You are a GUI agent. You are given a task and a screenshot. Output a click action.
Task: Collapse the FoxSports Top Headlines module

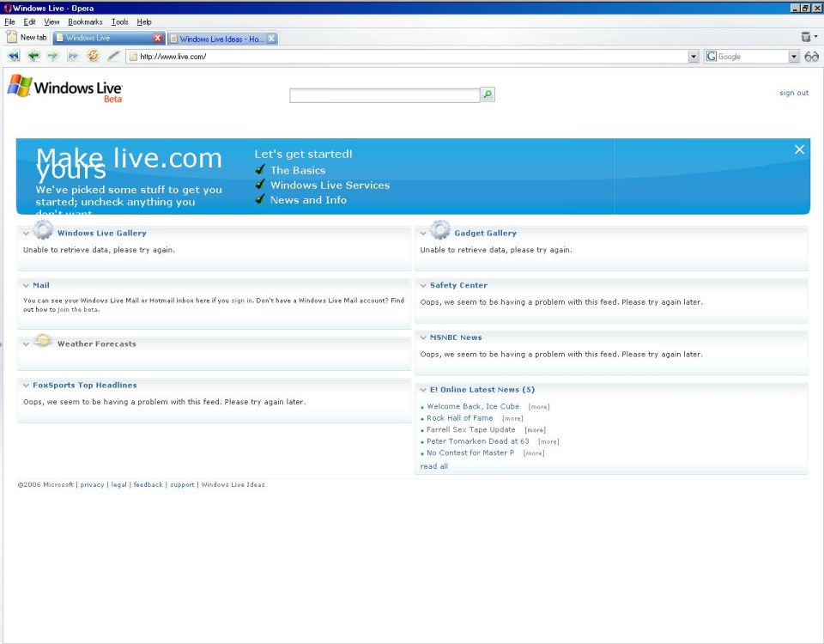pos(26,386)
